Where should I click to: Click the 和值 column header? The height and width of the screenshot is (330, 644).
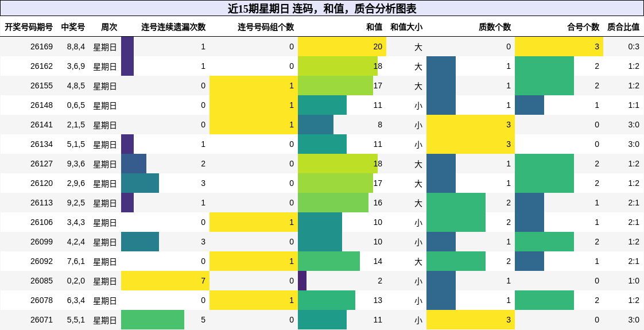click(374, 27)
